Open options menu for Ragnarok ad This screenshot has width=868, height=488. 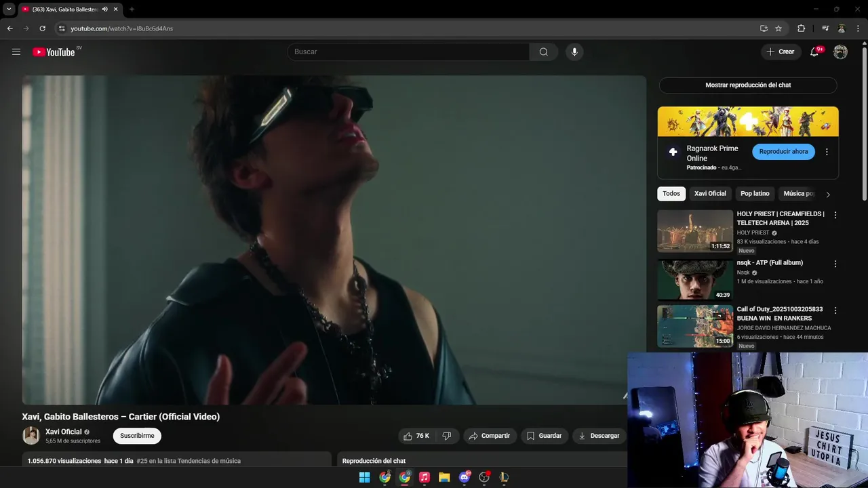(827, 152)
